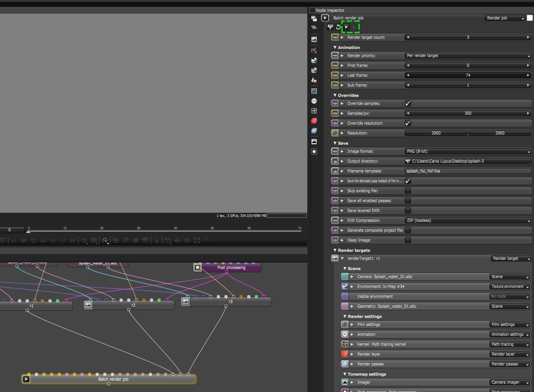Open the Camera imager dropdown
Screen dimensions: 534x392
click(x=510, y=382)
